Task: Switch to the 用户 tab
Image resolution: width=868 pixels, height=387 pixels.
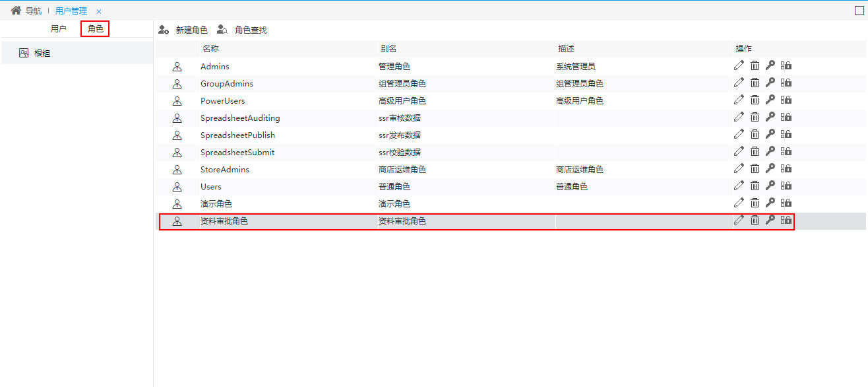Action: pos(59,29)
